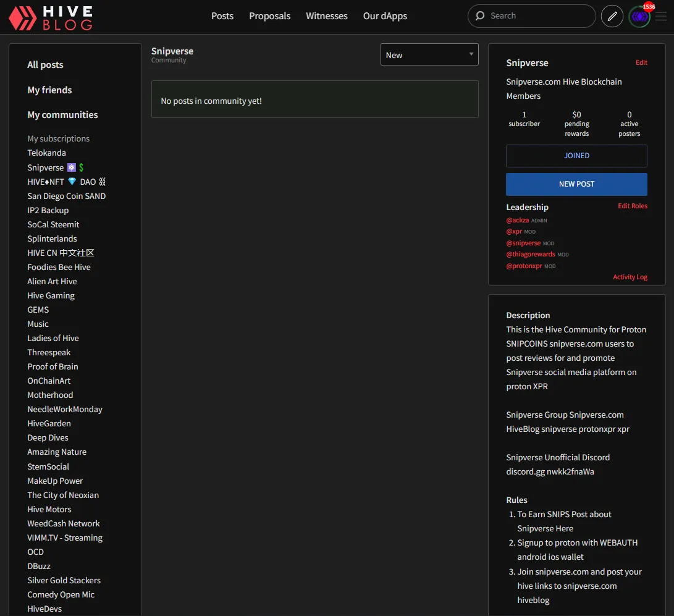Go to Posts in top navigation
674x616 pixels.
(x=222, y=16)
